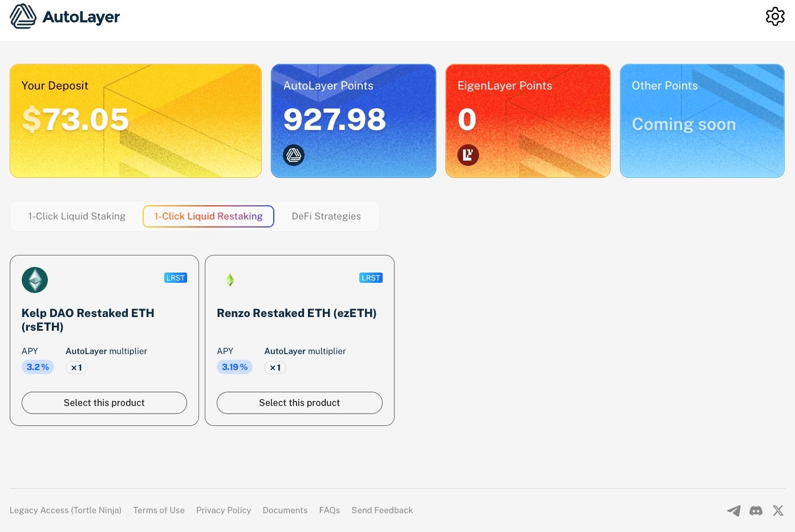795x532 pixels.
Task: Click the 927.98 points value
Action: (x=335, y=120)
